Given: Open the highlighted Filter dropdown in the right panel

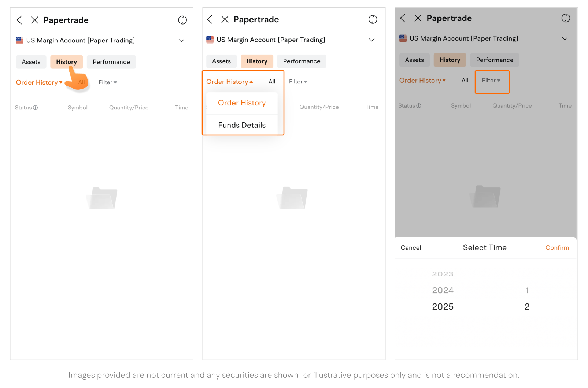Looking at the screenshot, I should click(x=491, y=81).
